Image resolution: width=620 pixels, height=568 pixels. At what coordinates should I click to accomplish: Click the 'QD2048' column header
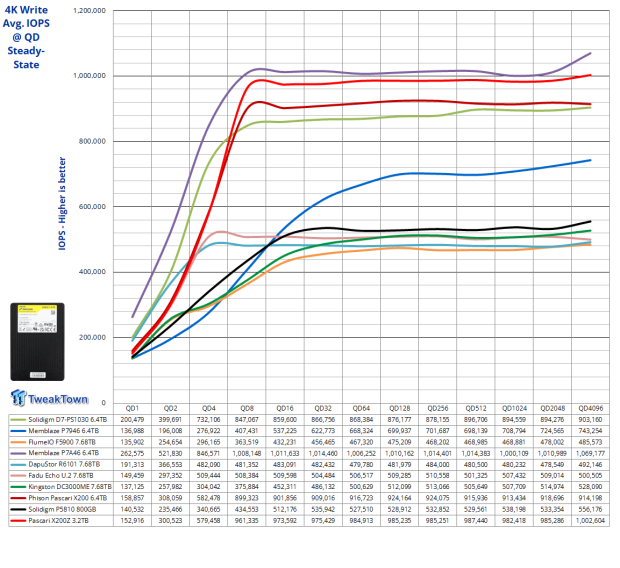point(552,408)
